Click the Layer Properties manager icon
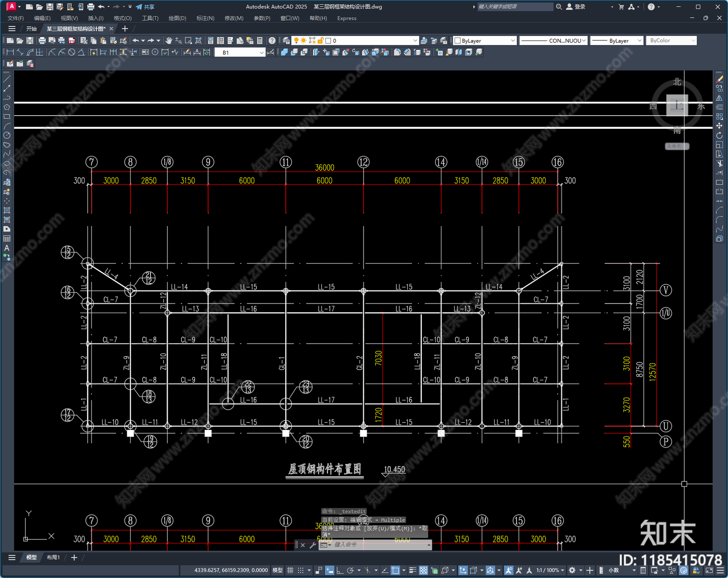 click(286, 41)
